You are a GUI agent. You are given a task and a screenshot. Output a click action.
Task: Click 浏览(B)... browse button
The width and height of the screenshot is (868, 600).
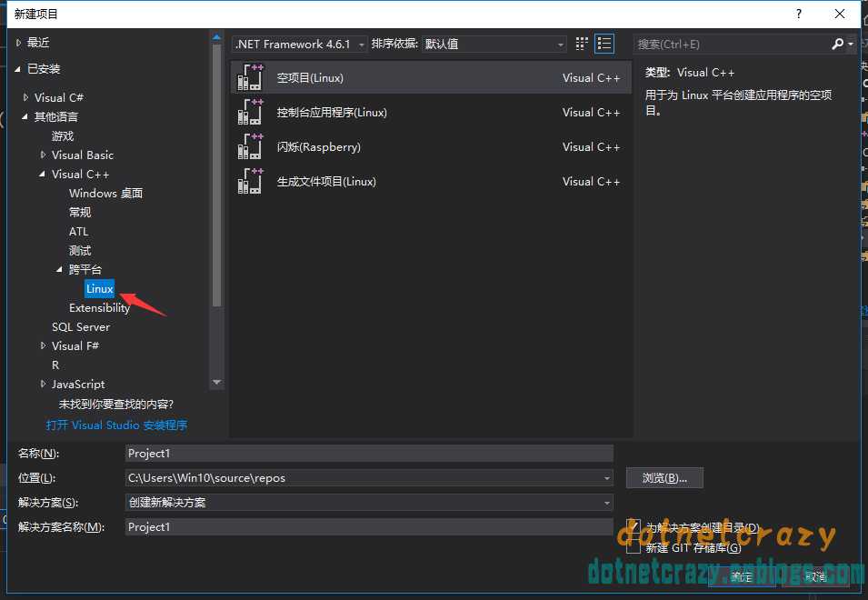tap(664, 477)
